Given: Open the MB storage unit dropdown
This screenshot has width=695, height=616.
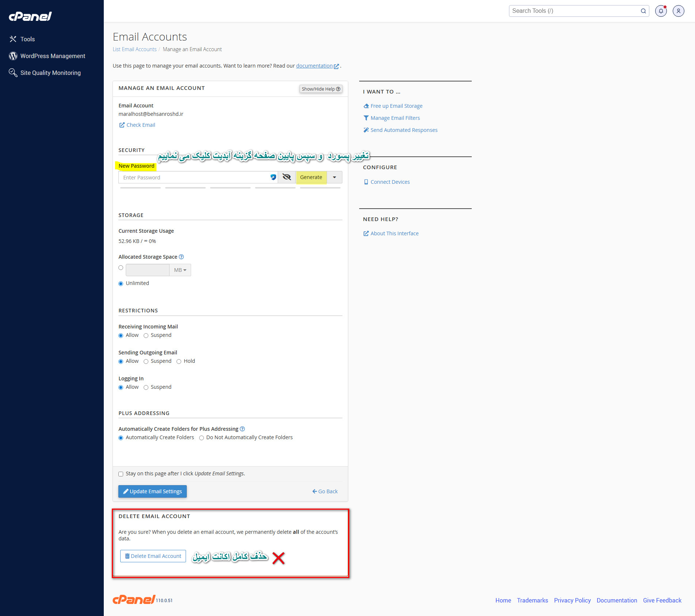Looking at the screenshot, I should [180, 270].
